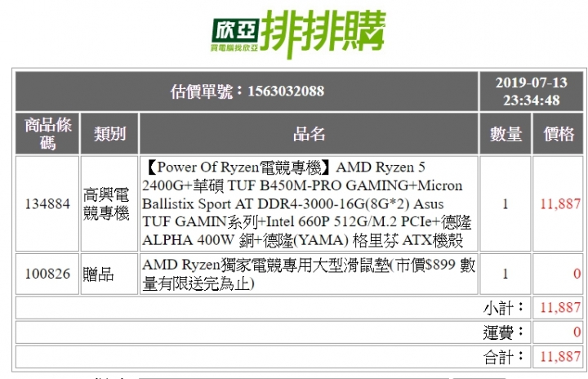Click the 2019-07-13 23:34:48 timestamp

point(531,91)
